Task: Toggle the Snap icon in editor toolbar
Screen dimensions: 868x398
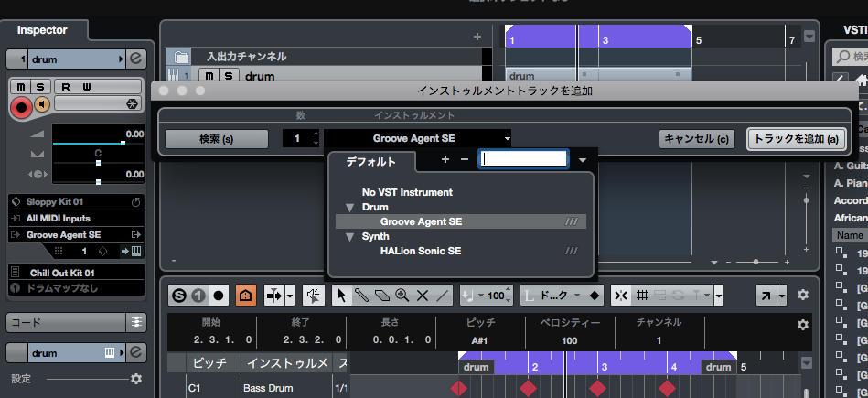Action: (x=621, y=296)
